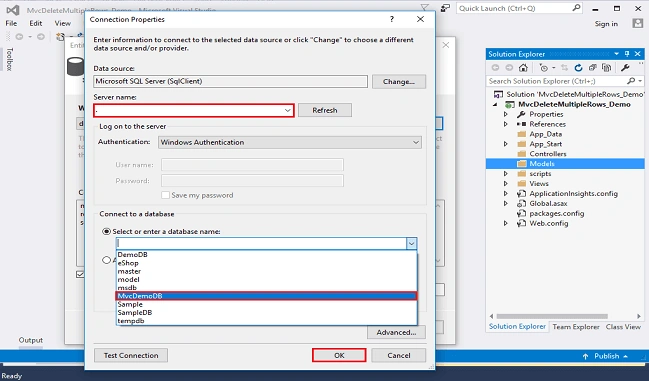Collapse MvcDeleteMultipleRows_Demo project node arrow
Image resolution: width=649 pixels, height=381 pixels.
tap(495, 105)
